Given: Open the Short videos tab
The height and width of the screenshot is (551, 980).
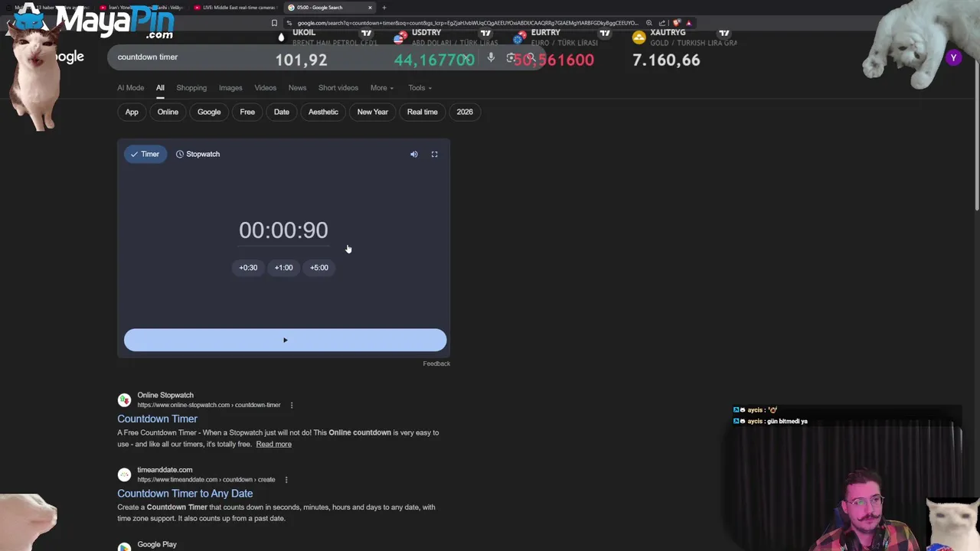Looking at the screenshot, I should (338, 88).
